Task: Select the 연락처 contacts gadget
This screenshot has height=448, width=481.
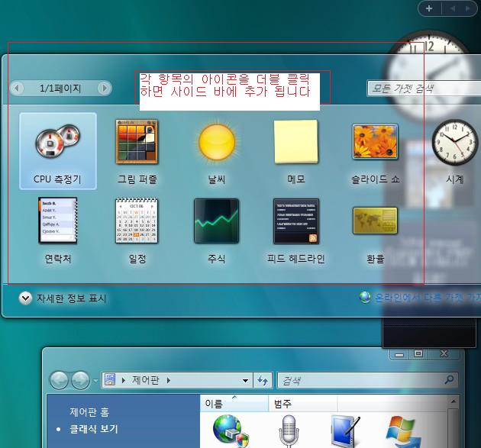Action: [58, 221]
